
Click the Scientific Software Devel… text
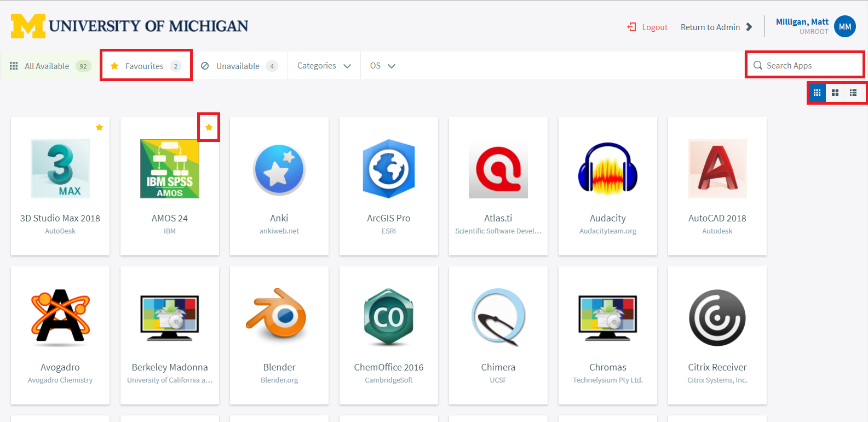tap(498, 231)
